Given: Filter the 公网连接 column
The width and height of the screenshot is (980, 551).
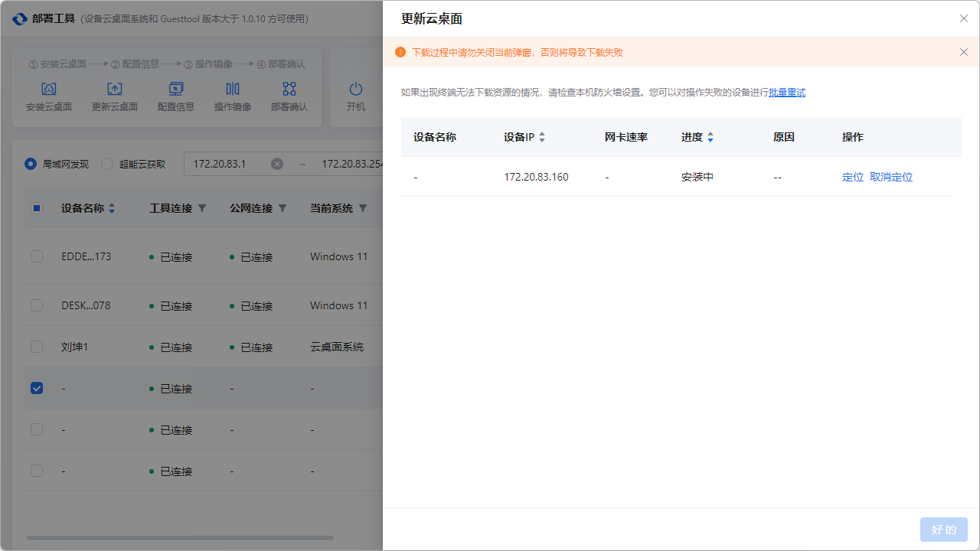Looking at the screenshot, I should point(283,208).
